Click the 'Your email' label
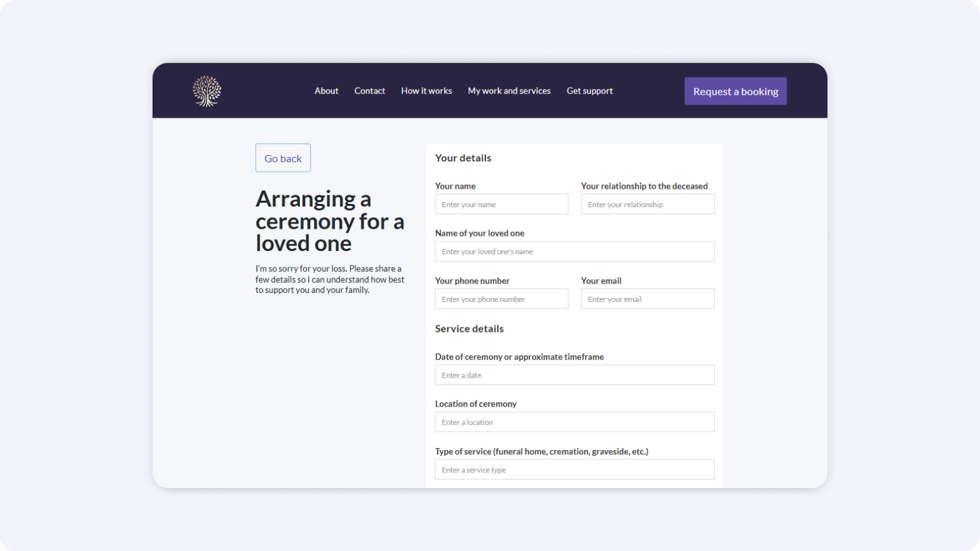Image resolution: width=980 pixels, height=551 pixels. coord(601,281)
